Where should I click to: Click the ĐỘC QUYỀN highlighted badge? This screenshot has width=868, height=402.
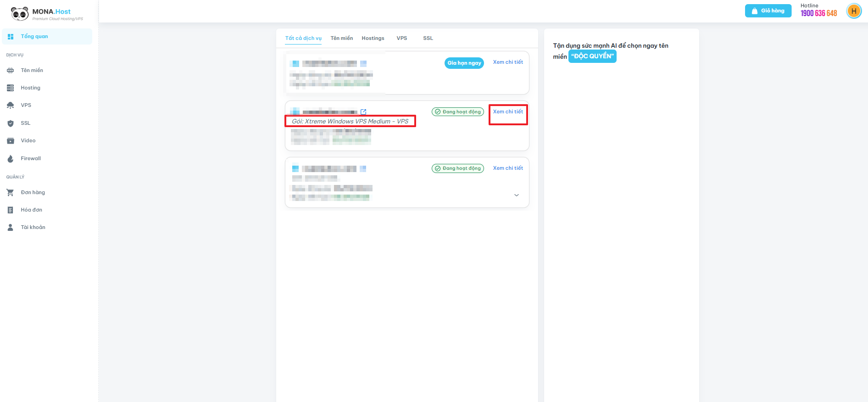tap(592, 56)
